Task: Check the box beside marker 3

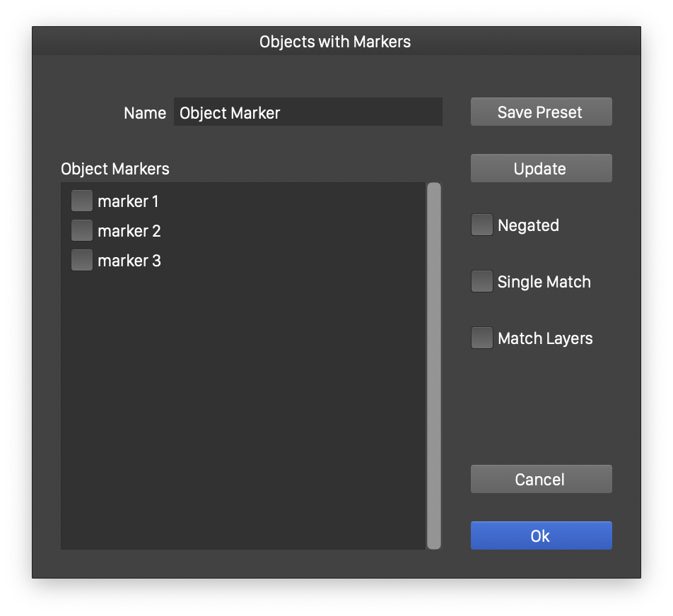Action: [x=82, y=261]
